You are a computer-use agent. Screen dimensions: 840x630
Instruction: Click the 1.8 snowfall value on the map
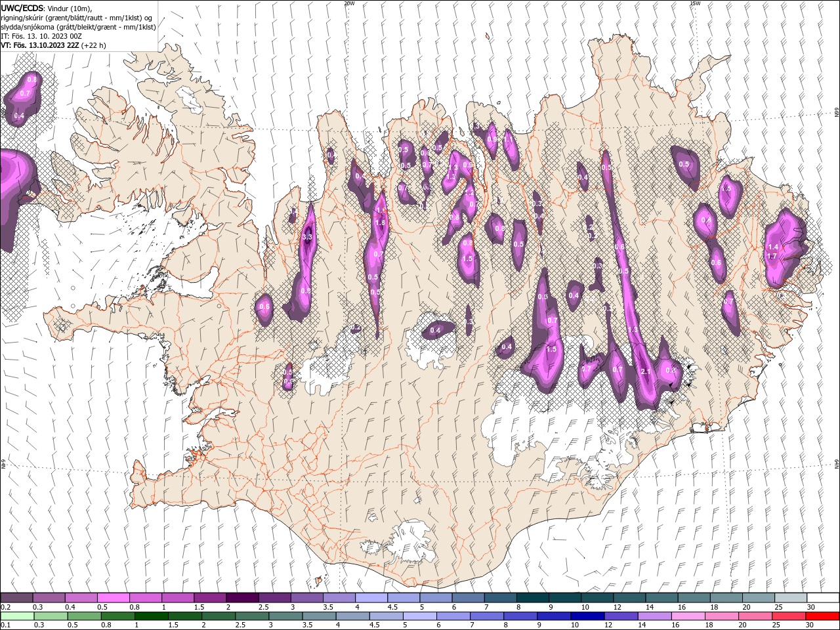[x=379, y=222]
